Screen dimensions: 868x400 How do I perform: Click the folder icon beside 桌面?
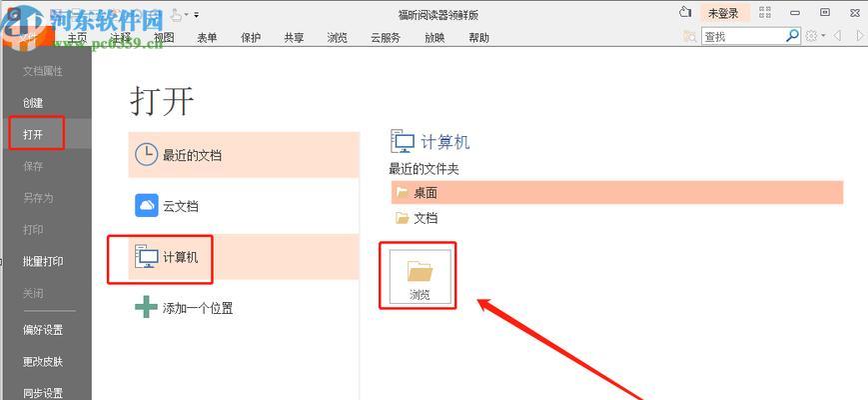click(403, 192)
